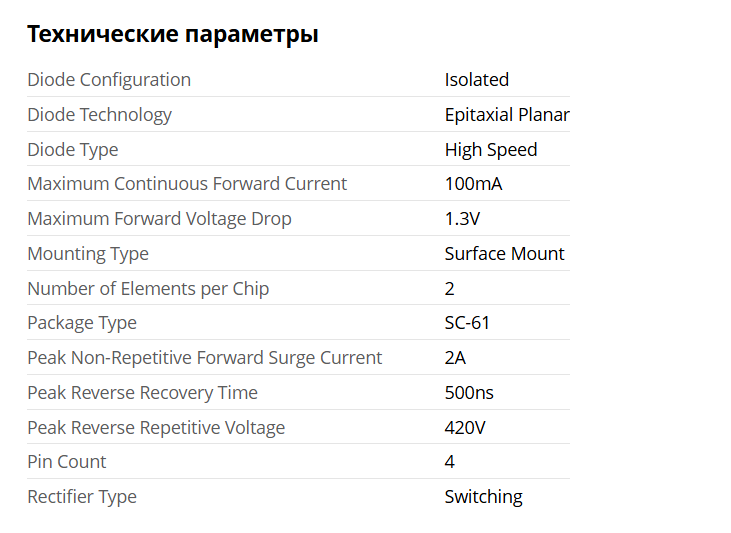Select the "420V" reverse voltage value
Screen dimensions: 731x533
coord(465,428)
